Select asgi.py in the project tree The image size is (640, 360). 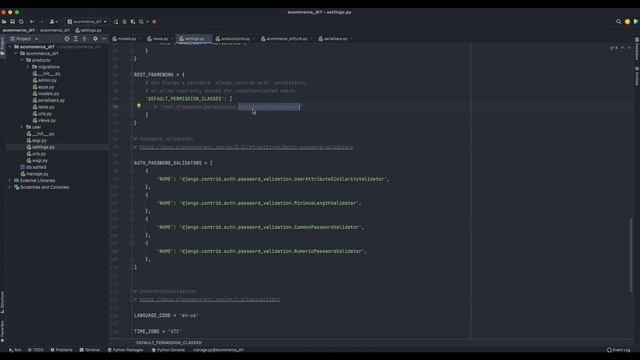tap(37, 140)
